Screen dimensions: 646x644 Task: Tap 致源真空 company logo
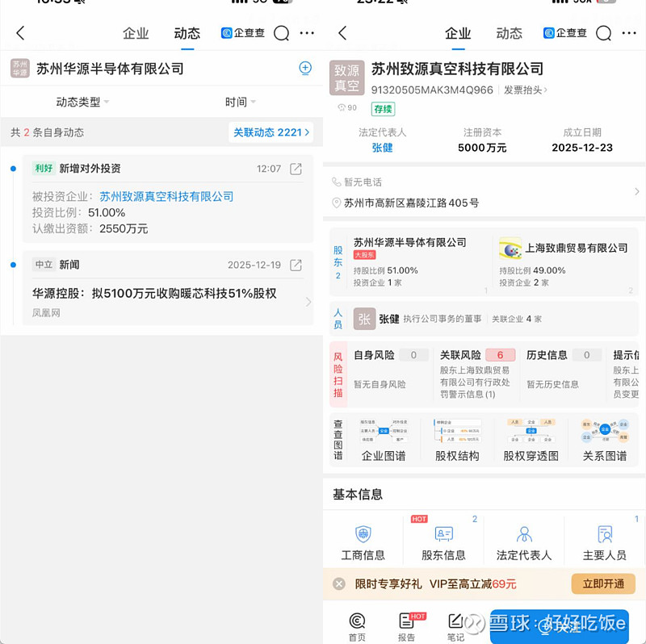click(347, 77)
